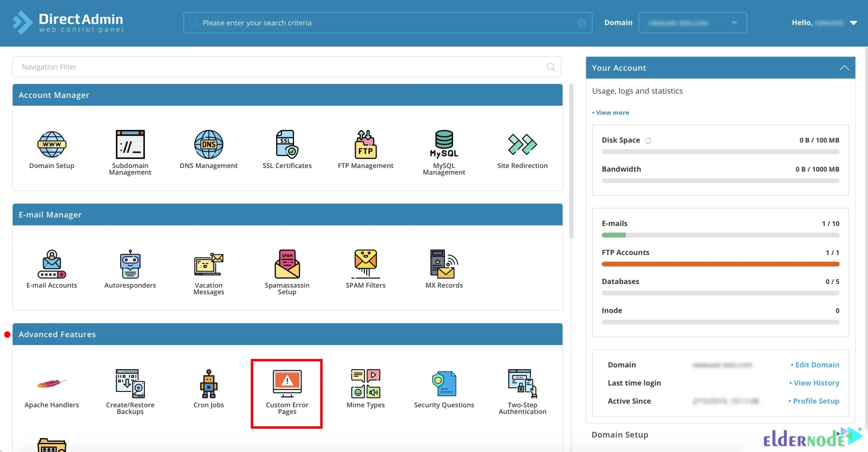Click the search settings gear icon

pos(582,23)
